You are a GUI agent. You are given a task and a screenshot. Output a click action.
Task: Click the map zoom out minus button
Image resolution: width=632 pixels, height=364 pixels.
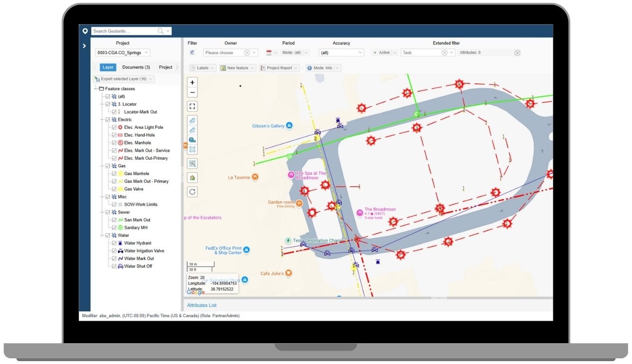pyautogui.click(x=192, y=92)
